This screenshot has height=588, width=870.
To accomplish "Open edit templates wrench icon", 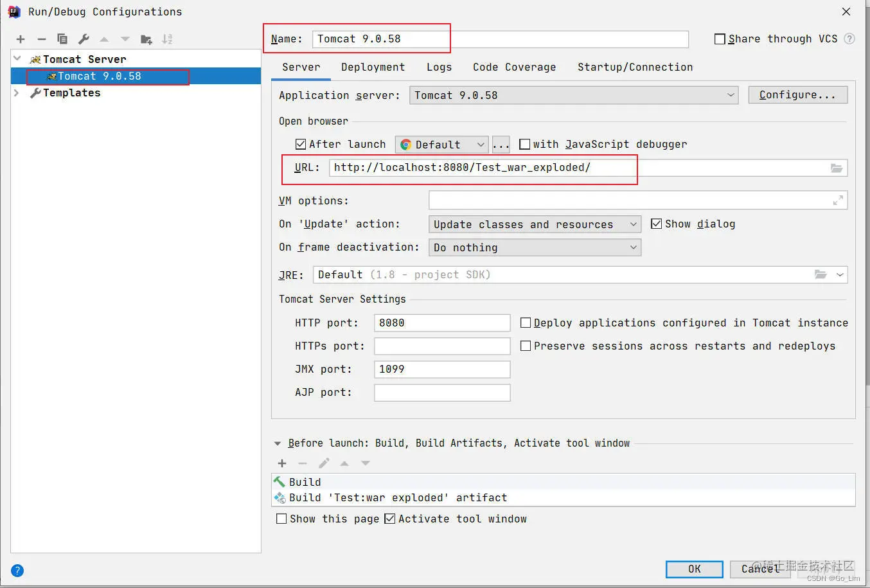I will click(84, 39).
